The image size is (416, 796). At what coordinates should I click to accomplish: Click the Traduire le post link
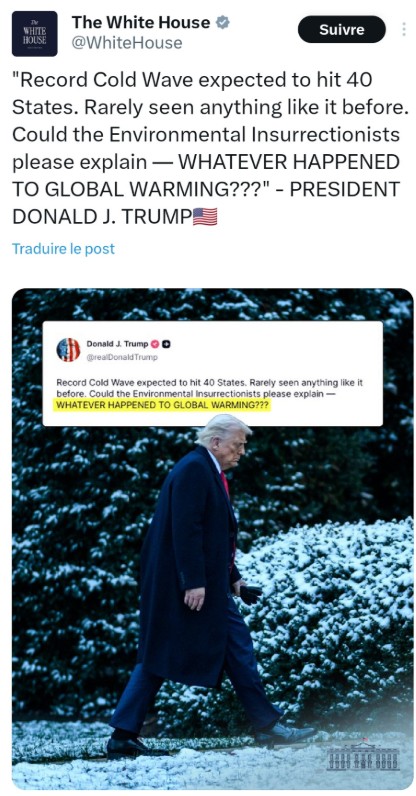(63, 249)
